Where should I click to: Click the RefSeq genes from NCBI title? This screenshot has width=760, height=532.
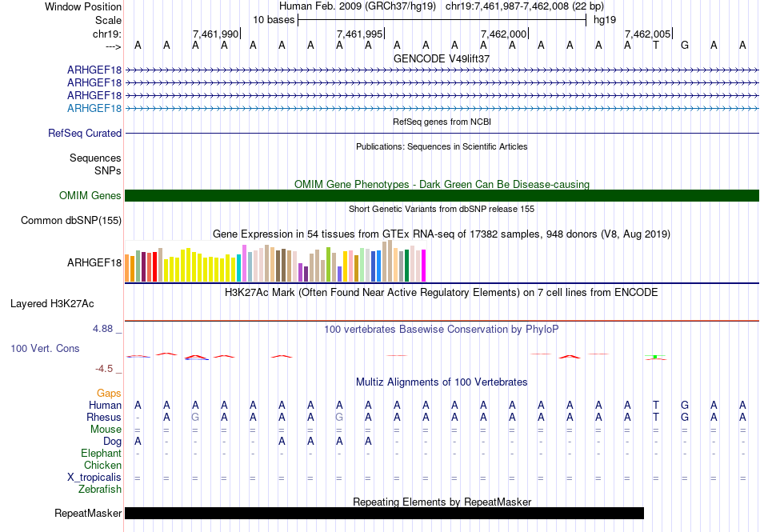[442, 122]
